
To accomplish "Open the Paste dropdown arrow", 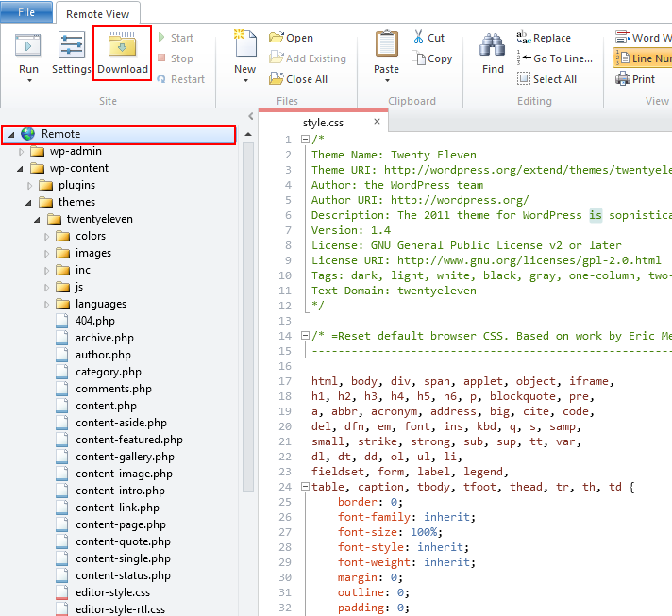I will tap(387, 80).
